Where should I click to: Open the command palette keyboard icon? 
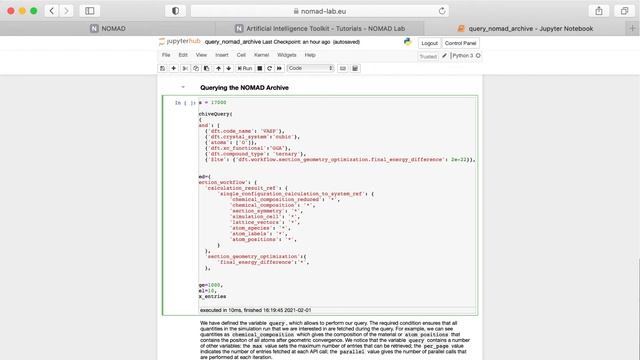[343, 69]
